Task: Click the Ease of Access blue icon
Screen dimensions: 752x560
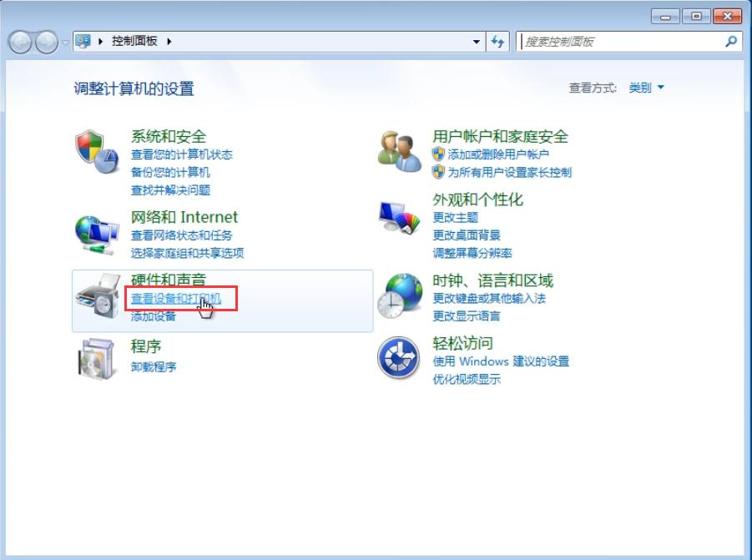Action: 399,359
